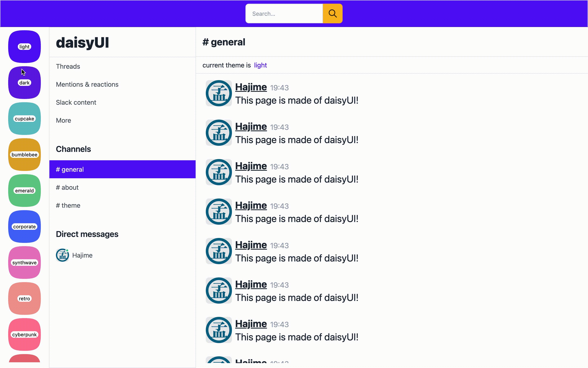Viewport: 588px width, 368px height.
Task: Click the Channels section heading
Action: pyautogui.click(x=73, y=149)
